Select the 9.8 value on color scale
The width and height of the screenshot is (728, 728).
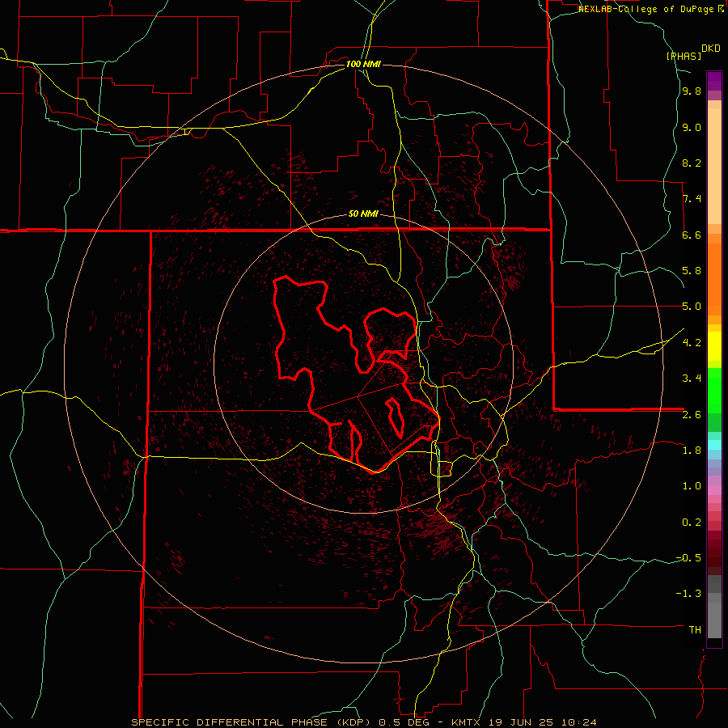[692, 91]
